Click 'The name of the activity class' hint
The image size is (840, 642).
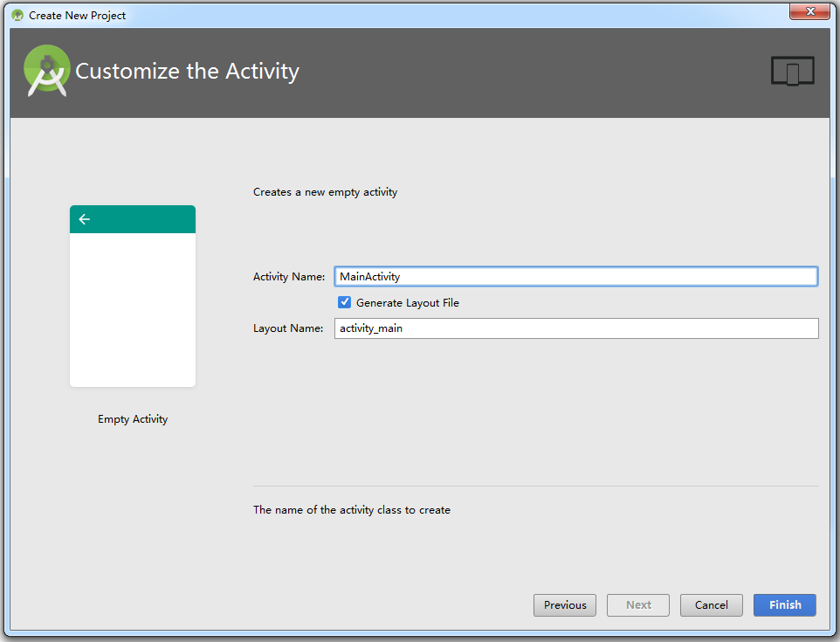[x=351, y=509]
